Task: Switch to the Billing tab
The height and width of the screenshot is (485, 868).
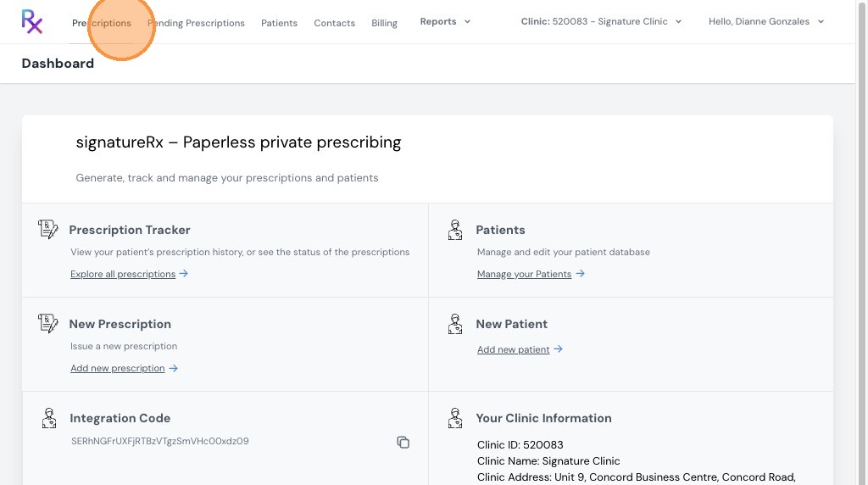Action: [x=384, y=23]
